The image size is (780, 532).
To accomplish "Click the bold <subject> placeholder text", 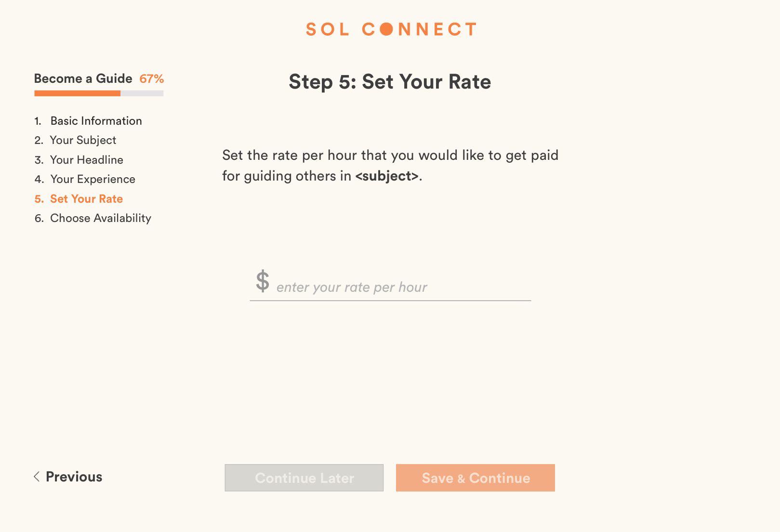I will [x=387, y=176].
